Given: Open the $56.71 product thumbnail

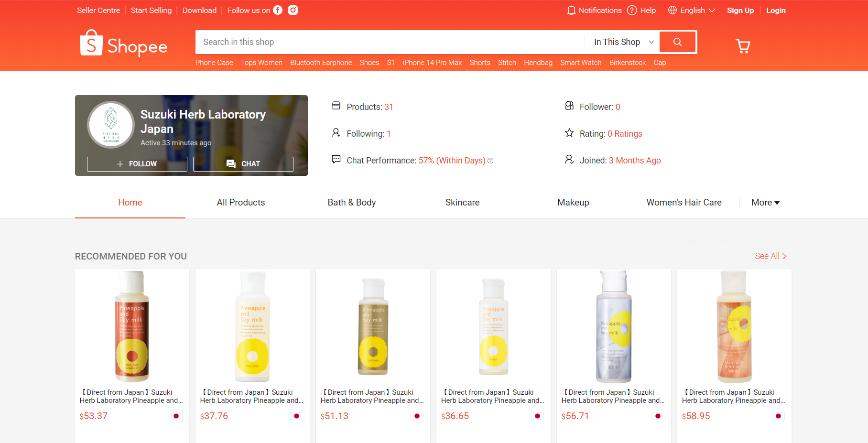Looking at the screenshot, I should pyautogui.click(x=614, y=326).
